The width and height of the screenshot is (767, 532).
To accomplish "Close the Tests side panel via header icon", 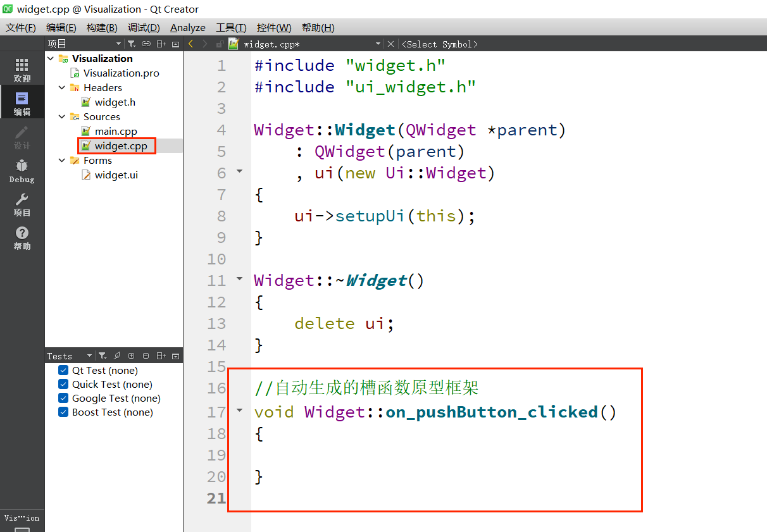I will pos(175,356).
